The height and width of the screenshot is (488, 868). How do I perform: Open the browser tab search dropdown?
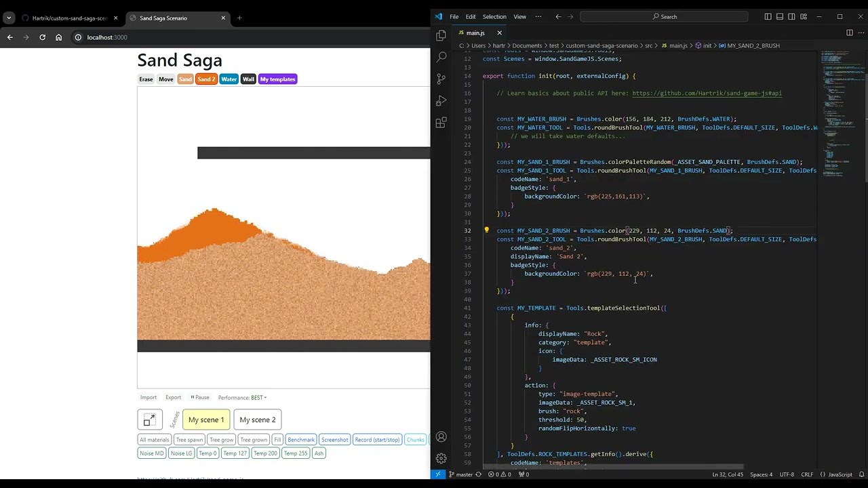pyautogui.click(x=9, y=18)
